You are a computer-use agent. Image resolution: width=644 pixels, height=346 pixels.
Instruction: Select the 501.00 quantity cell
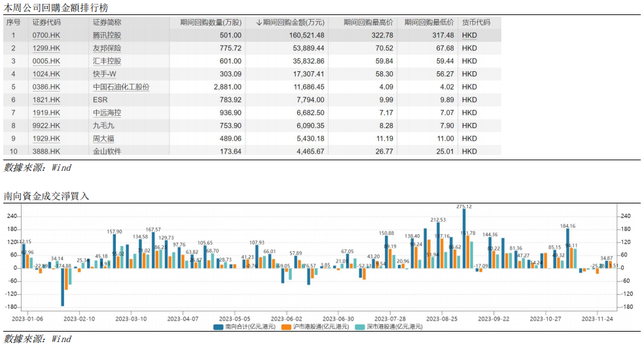[230, 35]
